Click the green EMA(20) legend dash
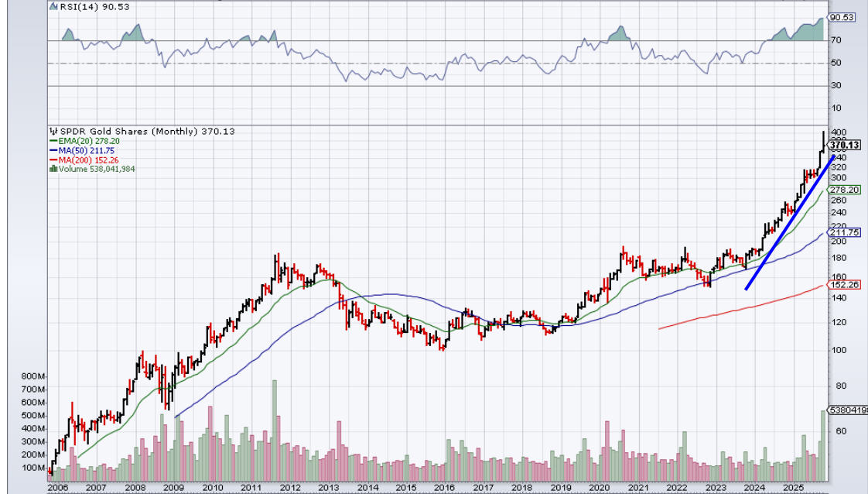Screen dimensions: 868x494 (x=52, y=141)
